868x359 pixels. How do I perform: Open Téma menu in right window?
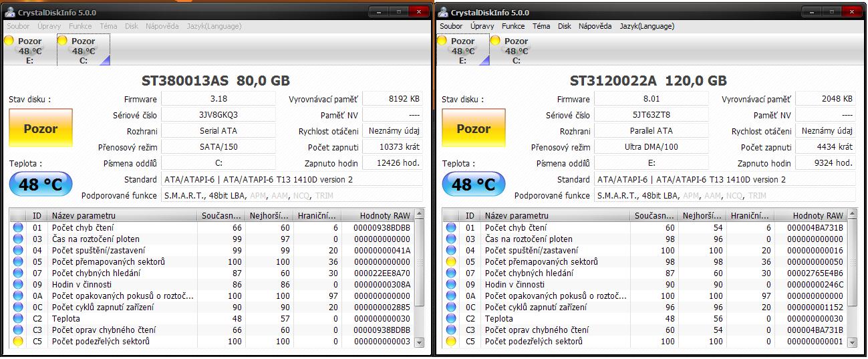tap(541, 26)
